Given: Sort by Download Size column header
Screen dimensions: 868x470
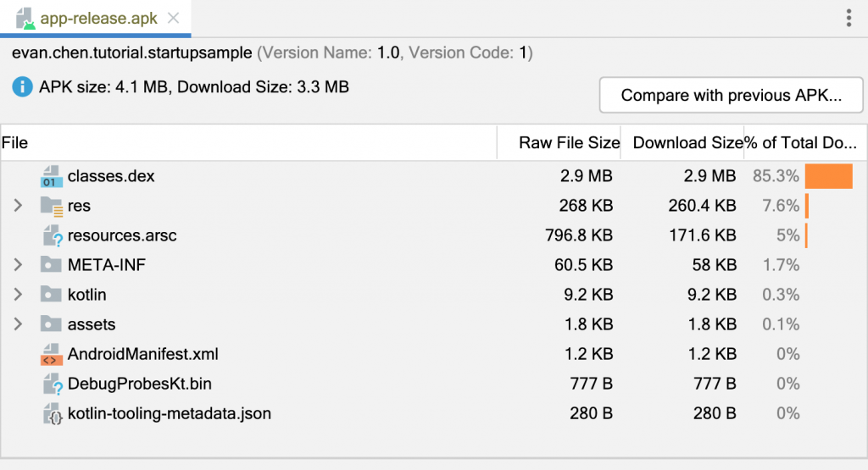Looking at the screenshot, I should point(687,143).
